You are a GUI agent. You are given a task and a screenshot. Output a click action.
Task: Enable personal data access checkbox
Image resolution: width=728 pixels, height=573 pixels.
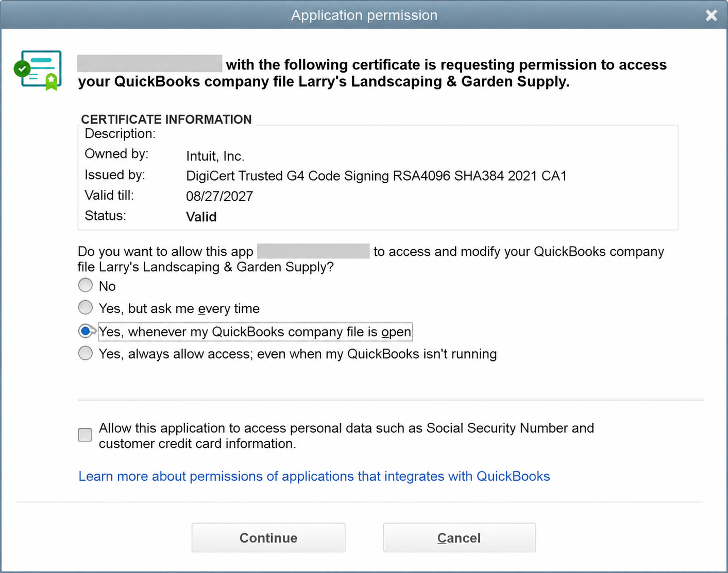pos(85,435)
